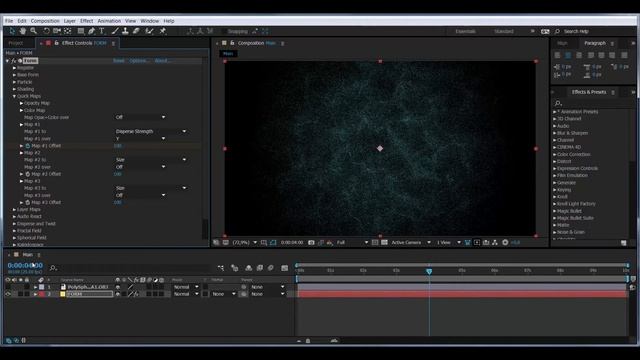Open viewer resolution Full dropdown

click(352, 242)
